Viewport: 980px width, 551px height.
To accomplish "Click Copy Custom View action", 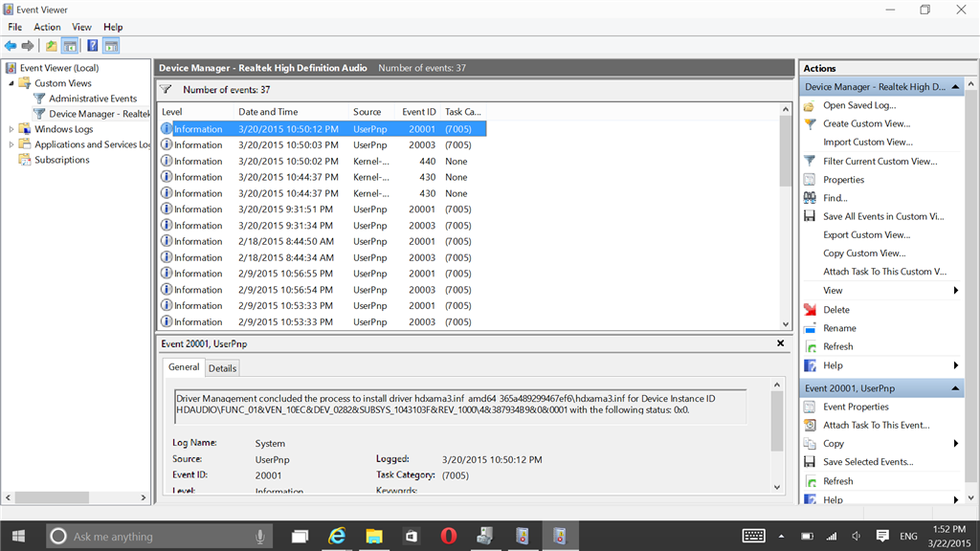I will pos(864,253).
